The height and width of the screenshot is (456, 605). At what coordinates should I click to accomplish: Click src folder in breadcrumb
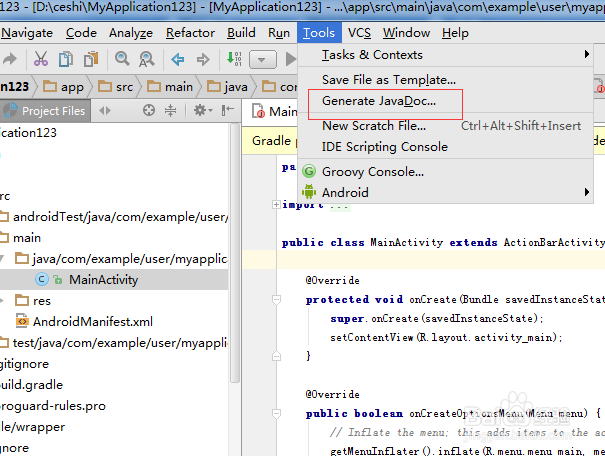coord(115,87)
